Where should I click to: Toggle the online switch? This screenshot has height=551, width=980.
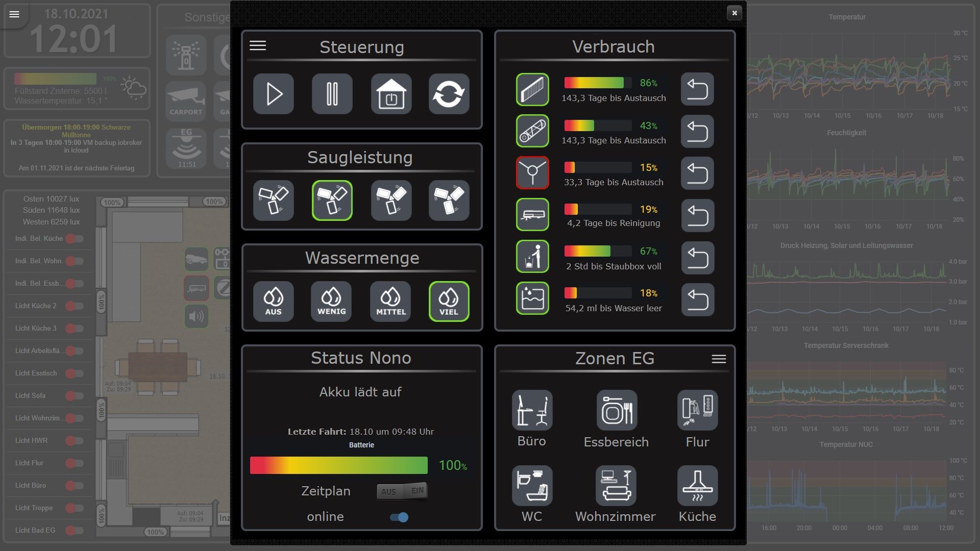pos(399,517)
